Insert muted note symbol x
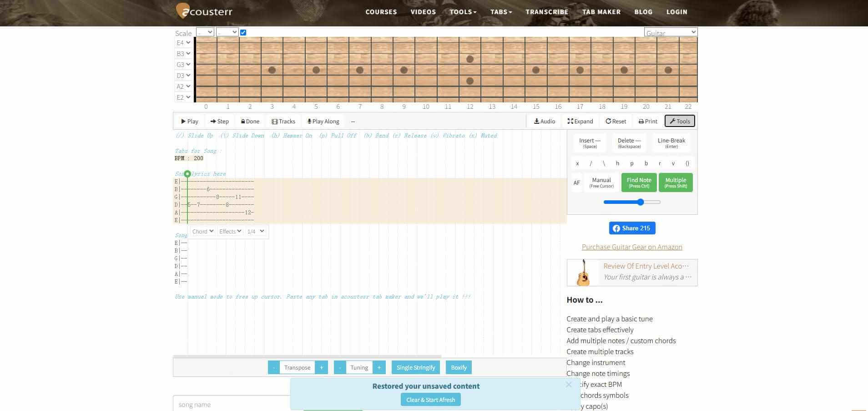Image resolution: width=868 pixels, height=411 pixels. [x=577, y=163]
